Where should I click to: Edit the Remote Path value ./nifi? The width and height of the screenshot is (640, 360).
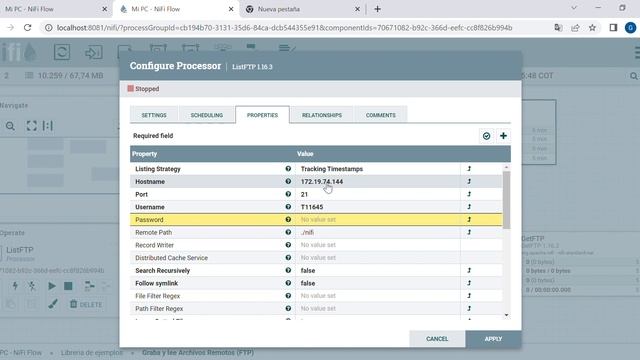point(378,232)
